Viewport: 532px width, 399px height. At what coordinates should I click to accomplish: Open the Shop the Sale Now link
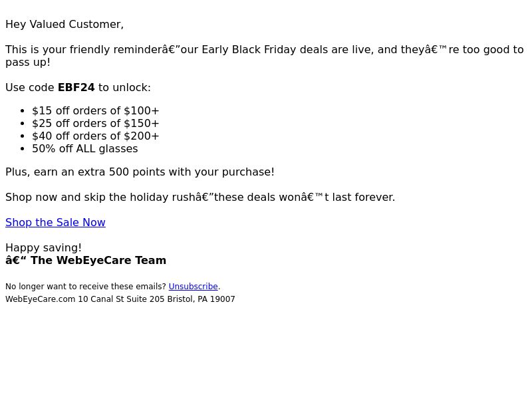pos(55,222)
